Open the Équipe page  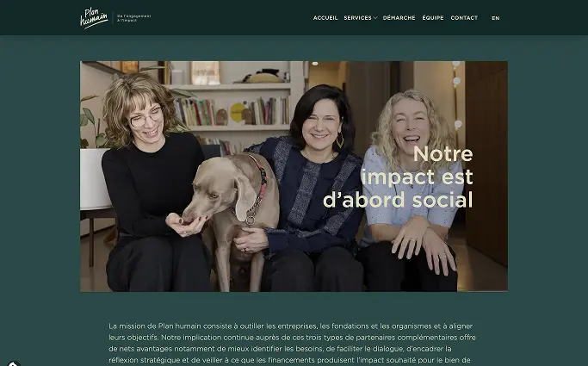pyautogui.click(x=433, y=17)
